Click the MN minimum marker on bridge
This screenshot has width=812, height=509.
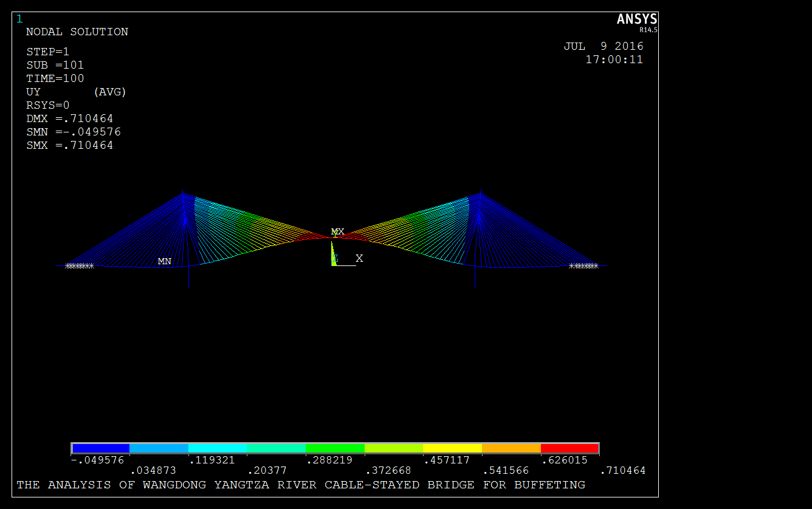coord(164,261)
